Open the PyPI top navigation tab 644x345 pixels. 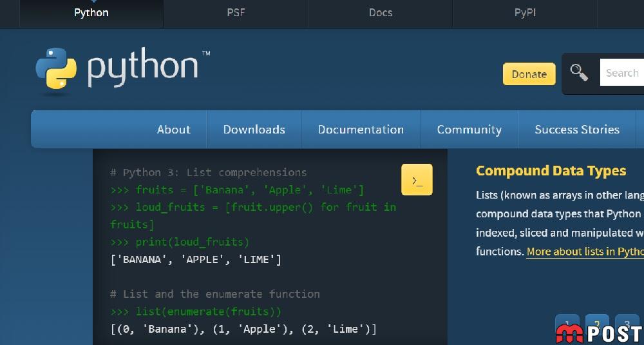(x=525, y=13)
